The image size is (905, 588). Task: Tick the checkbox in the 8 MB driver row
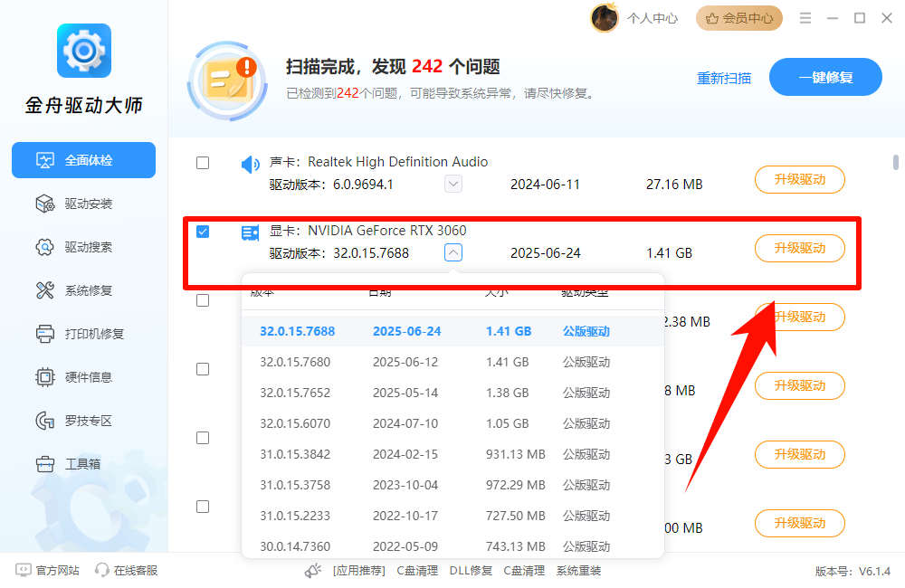point(203,369)
